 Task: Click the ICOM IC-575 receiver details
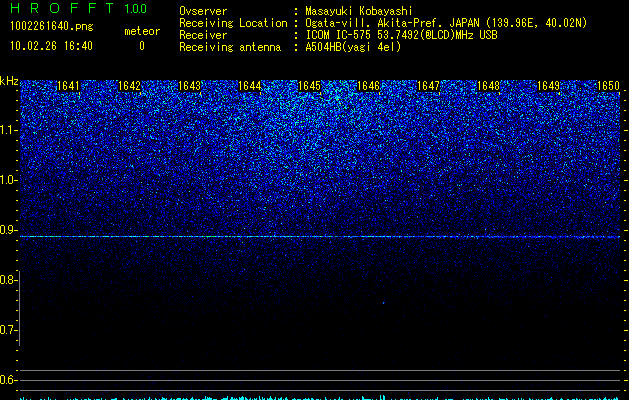[x=401, y=35]
